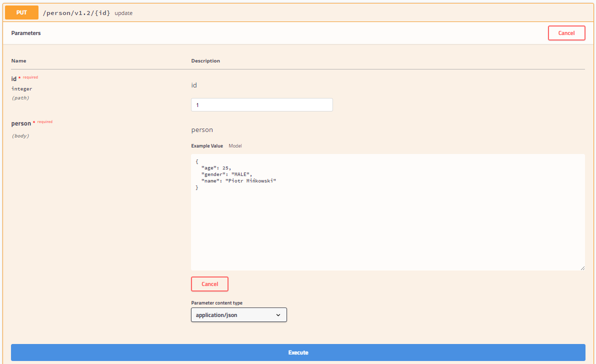596x364 pixels.
Task: Run the request with Execute button
Action: point(298,352)
